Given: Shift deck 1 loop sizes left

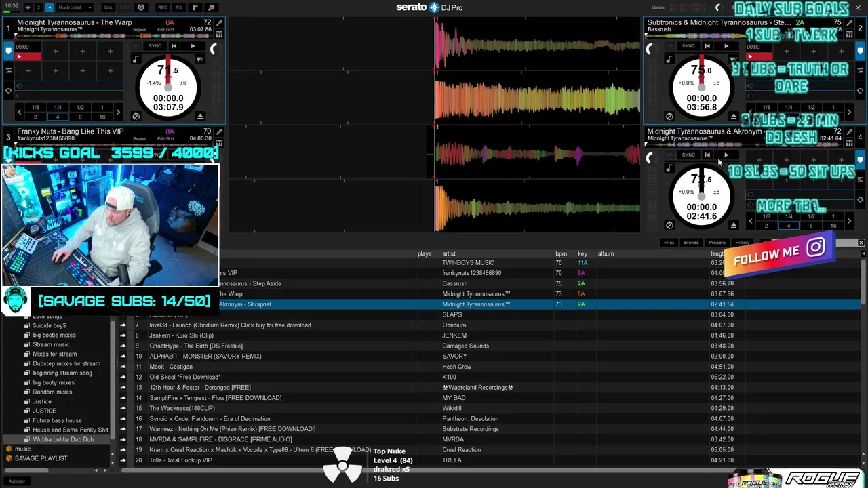Looking at the screenshot, I should click(19, 112).
